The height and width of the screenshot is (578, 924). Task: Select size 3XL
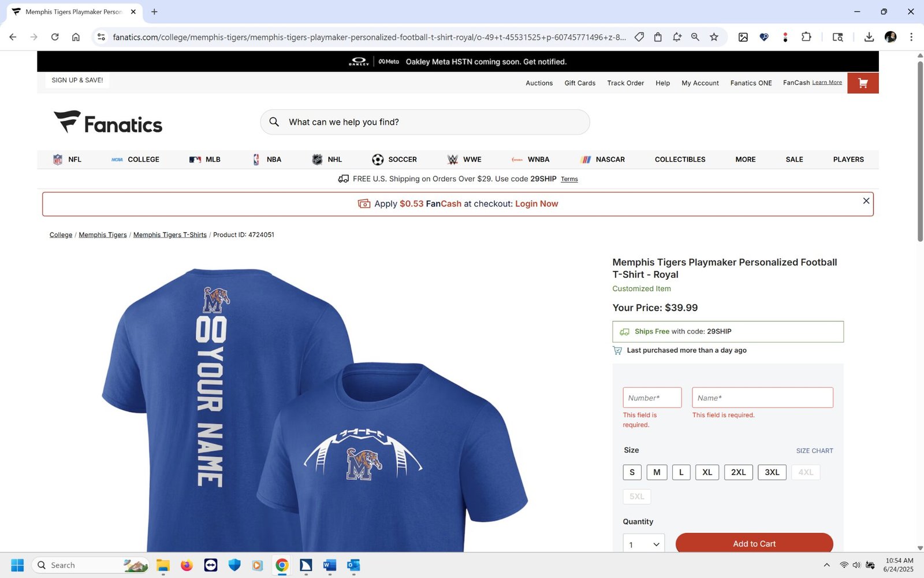tap(772, 472)
